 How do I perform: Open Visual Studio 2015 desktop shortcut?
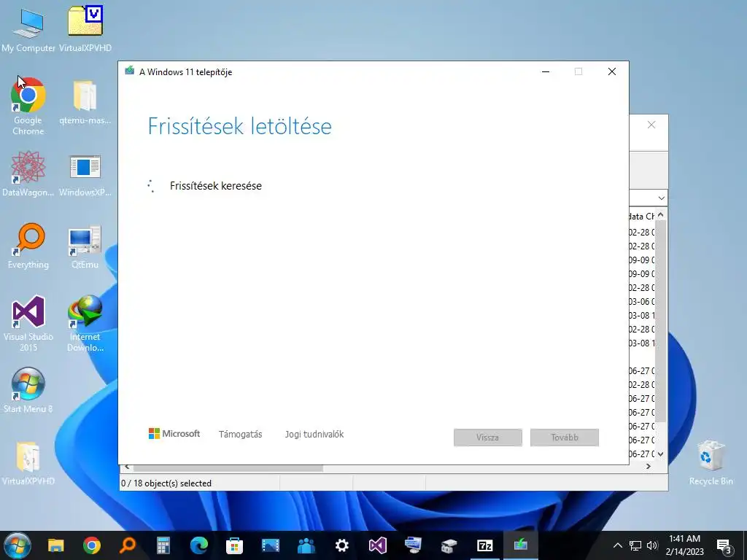coord(28,323)
